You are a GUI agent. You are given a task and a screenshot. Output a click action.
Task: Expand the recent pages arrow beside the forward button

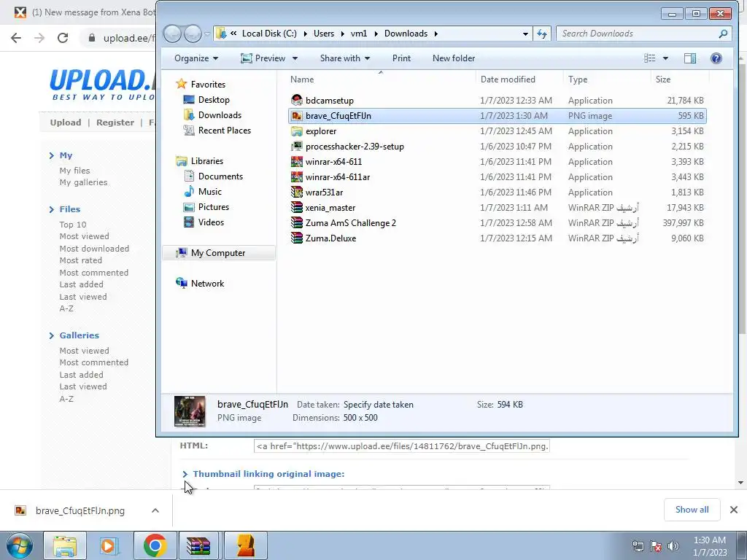tap(207, 34)
